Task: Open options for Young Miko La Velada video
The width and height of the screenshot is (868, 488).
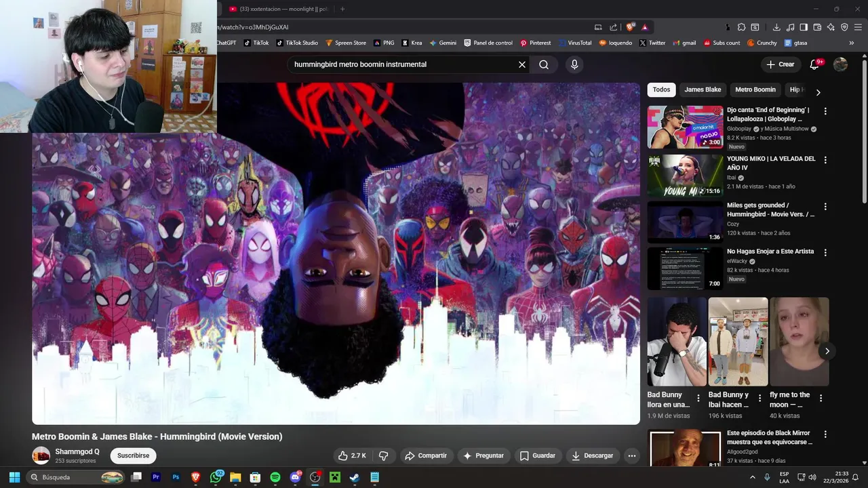Action: tap(825, 160)
